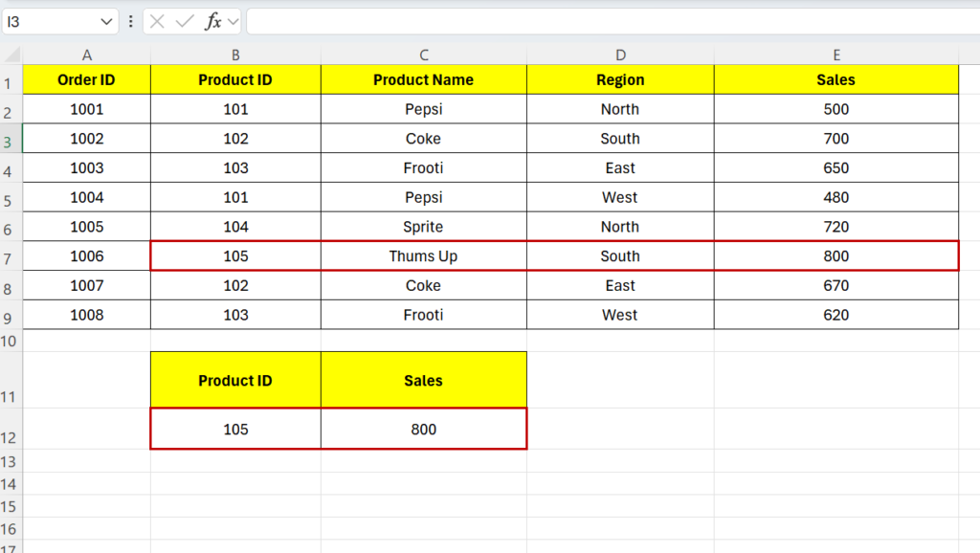Viewport: 980px width, 553px height.
Task: Click the Cancel (X) formula button
Action: point(157,22)
